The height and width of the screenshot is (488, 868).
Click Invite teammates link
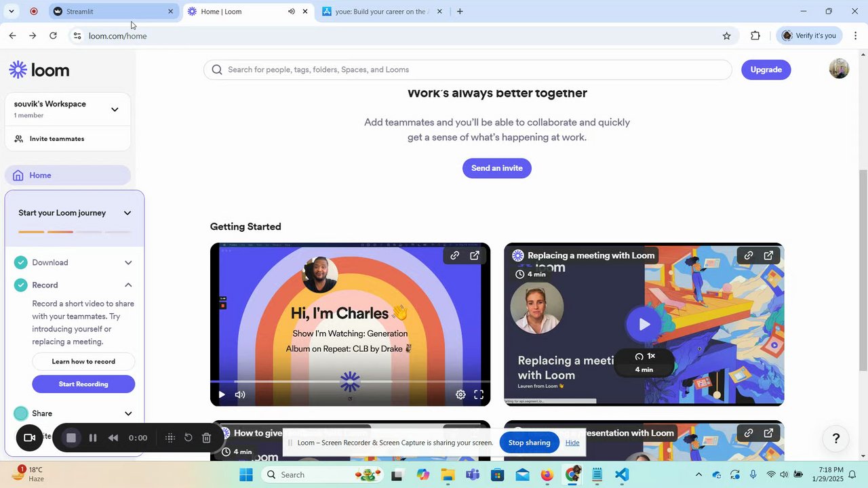(x=57, y=139)
